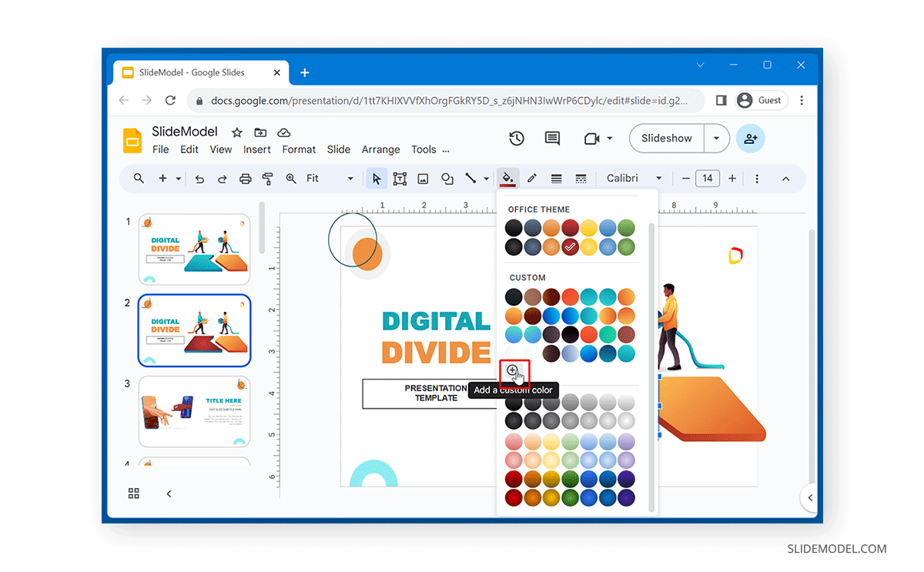
Task: Click the Insert image icon
Action: pos(423,178)
